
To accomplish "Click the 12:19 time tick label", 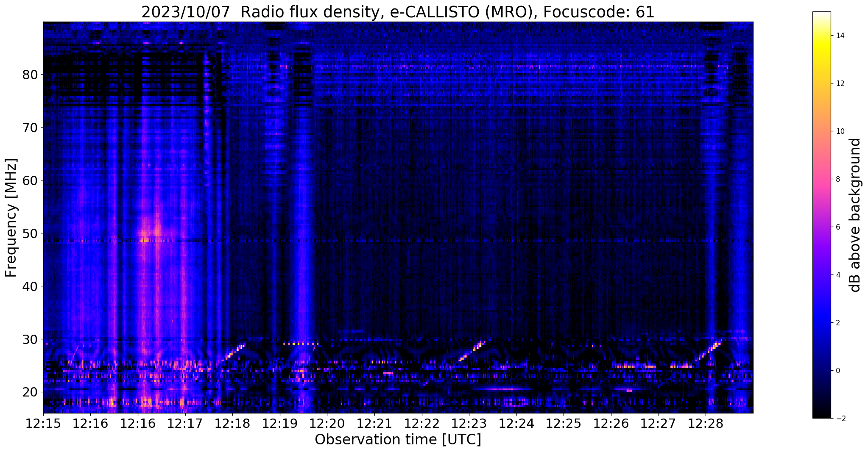I will pyautogui.click(x=280, y=423).
